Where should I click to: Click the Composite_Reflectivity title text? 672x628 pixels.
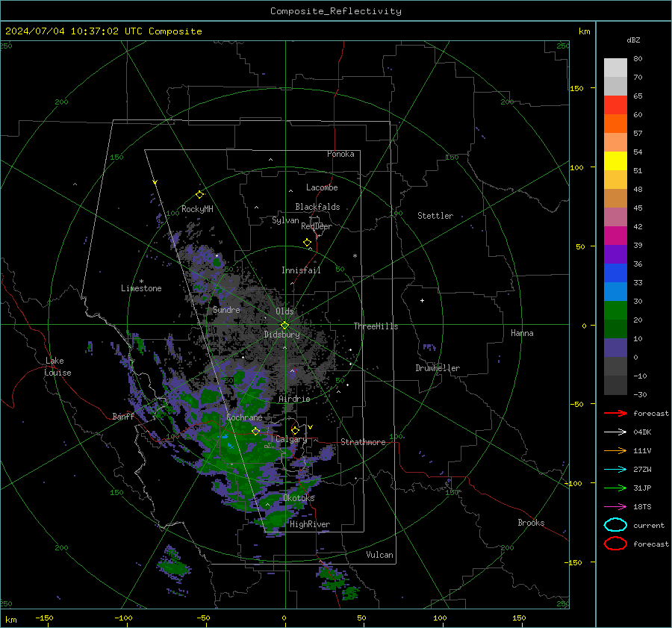click(x=335, y=11)
